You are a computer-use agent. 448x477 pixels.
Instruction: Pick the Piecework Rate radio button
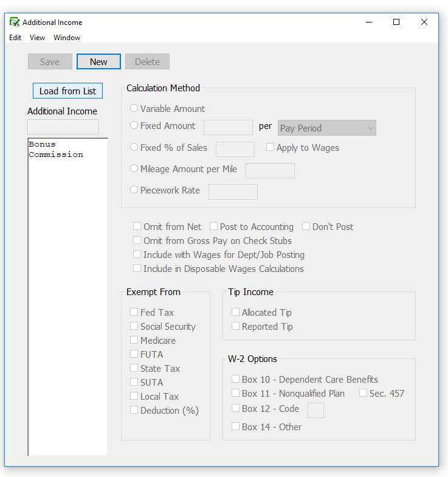(x=134, y=190)
